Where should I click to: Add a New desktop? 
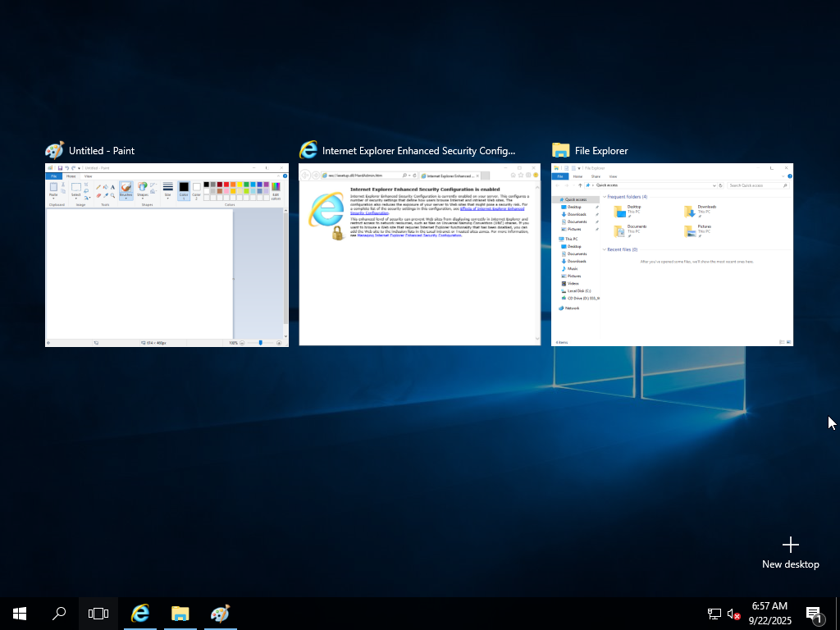tap(790, 564)
